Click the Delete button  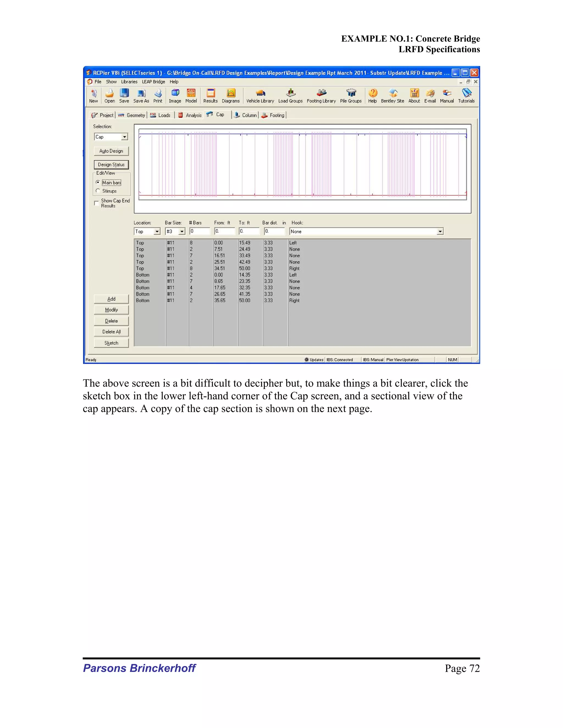coord(111,321)
